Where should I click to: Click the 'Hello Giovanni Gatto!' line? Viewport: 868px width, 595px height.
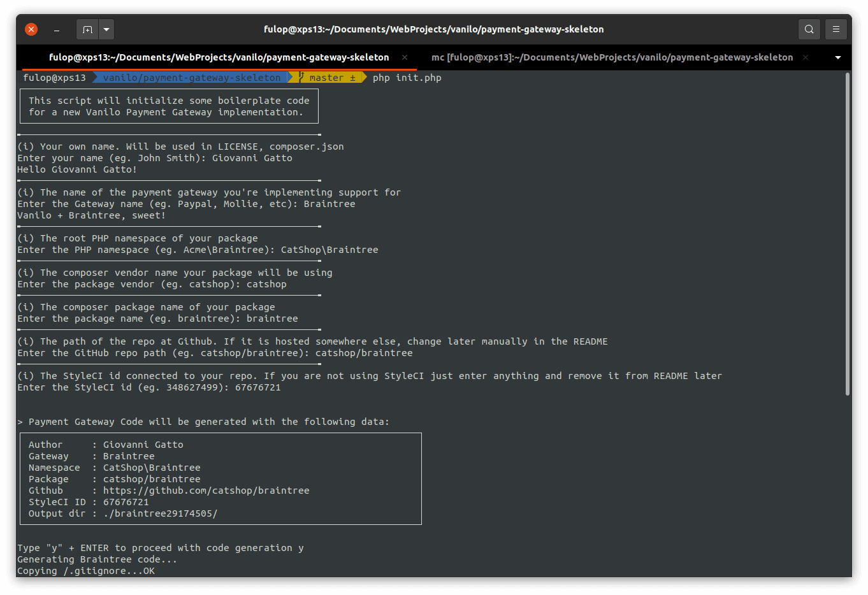click(77, 169)
